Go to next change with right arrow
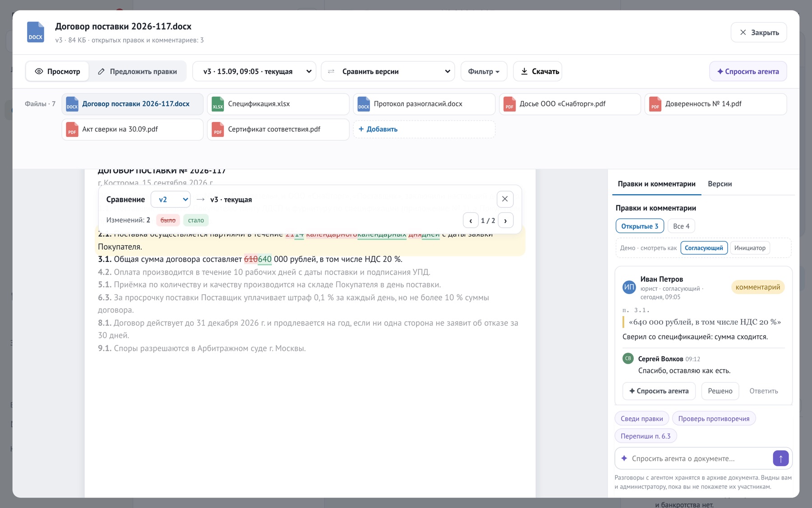 pos(506,220)
